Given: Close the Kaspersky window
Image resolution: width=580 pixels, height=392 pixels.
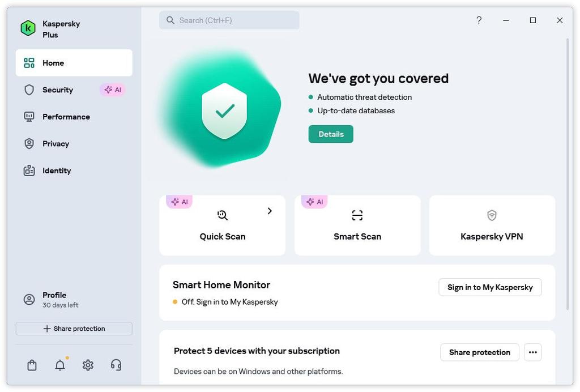Looking at the screenshot, I should click(560, 20).
